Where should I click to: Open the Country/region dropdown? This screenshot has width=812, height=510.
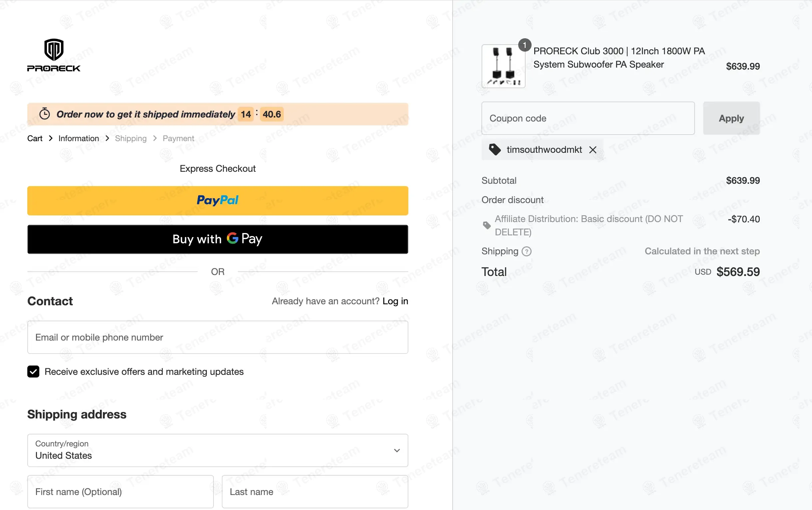217,450
